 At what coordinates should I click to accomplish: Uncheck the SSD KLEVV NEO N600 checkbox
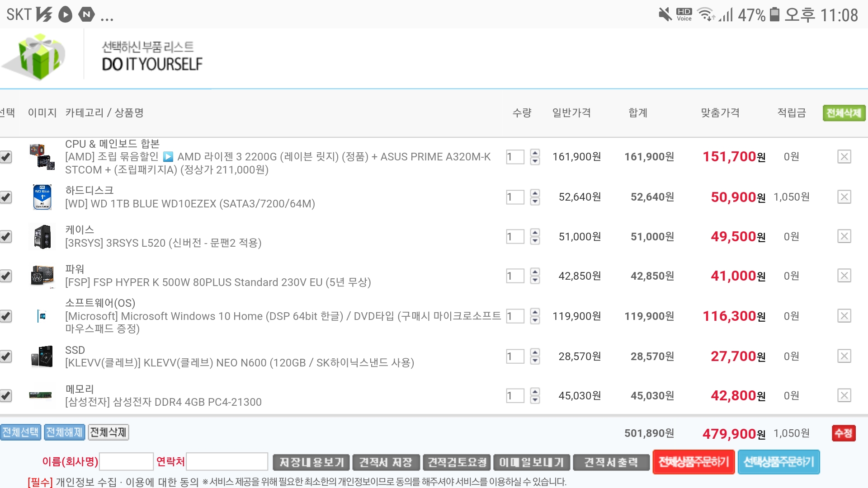coord(6,356)
